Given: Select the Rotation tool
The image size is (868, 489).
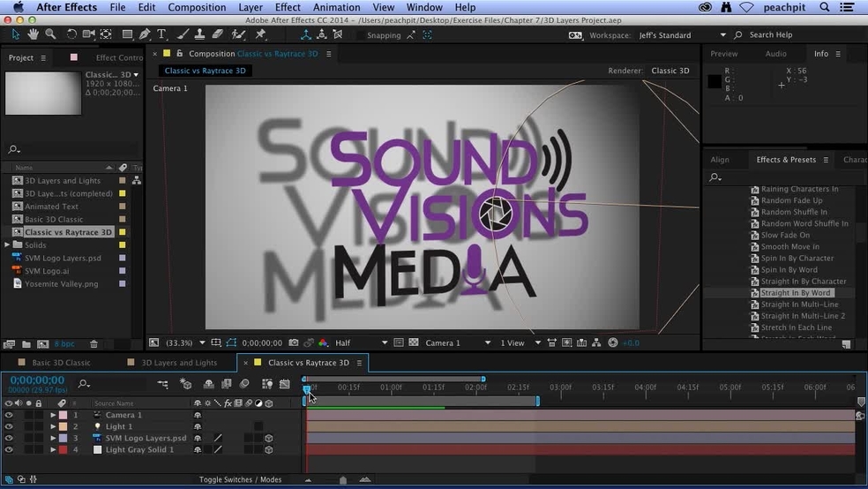Looking at the screenshot, I should pyautogui.click(x=71, y=34).
